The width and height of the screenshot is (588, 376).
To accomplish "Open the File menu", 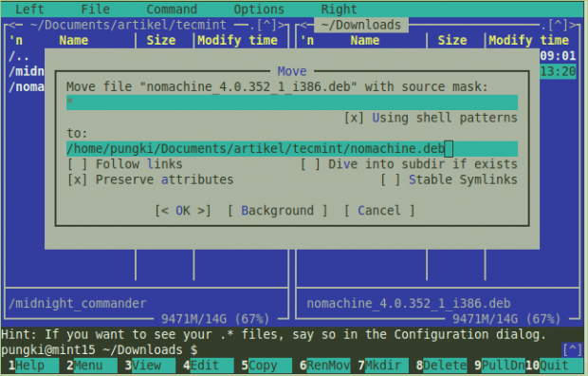I will click(95, 9).
